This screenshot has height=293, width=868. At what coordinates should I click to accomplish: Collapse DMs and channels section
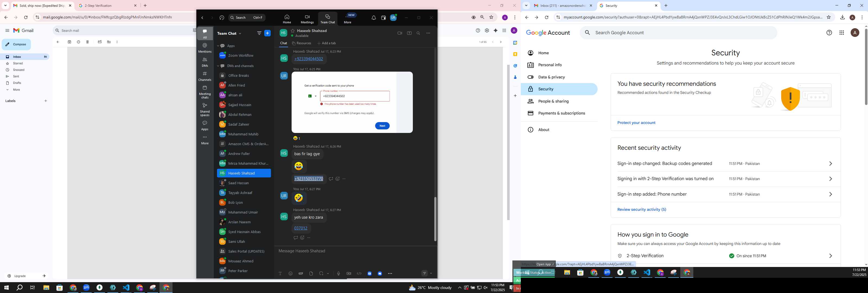218,66
